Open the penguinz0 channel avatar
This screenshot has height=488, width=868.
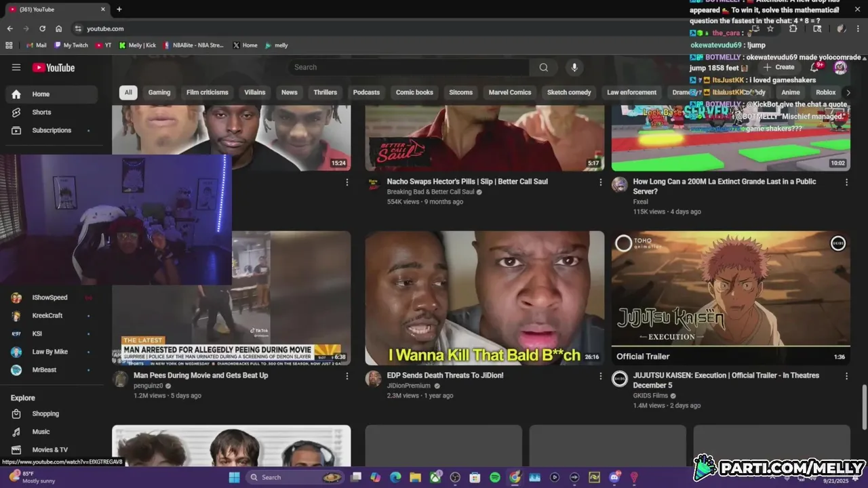[120, 379]
